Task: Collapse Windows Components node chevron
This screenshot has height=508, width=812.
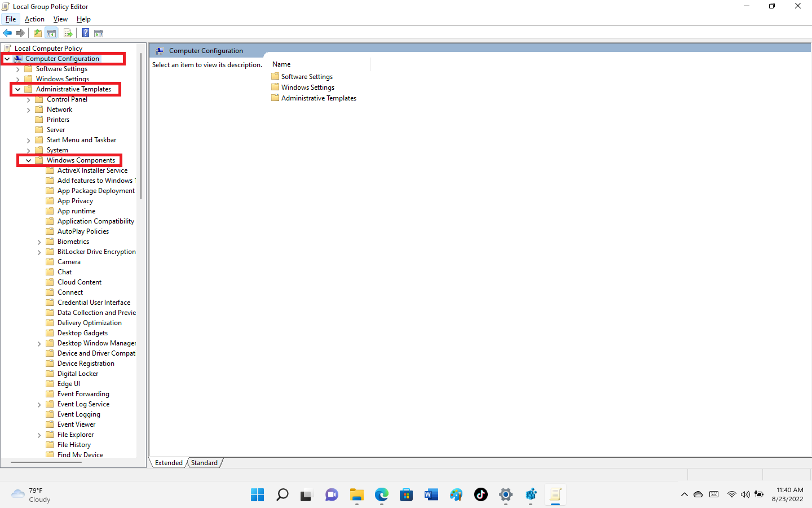Action: tap(28, 160)
